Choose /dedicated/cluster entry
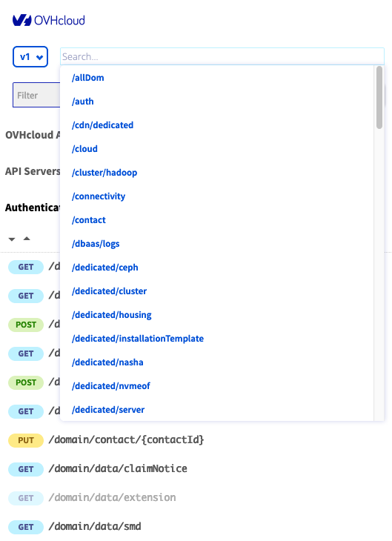The height and width of the screenshot is (541, 392). (109, 291)
